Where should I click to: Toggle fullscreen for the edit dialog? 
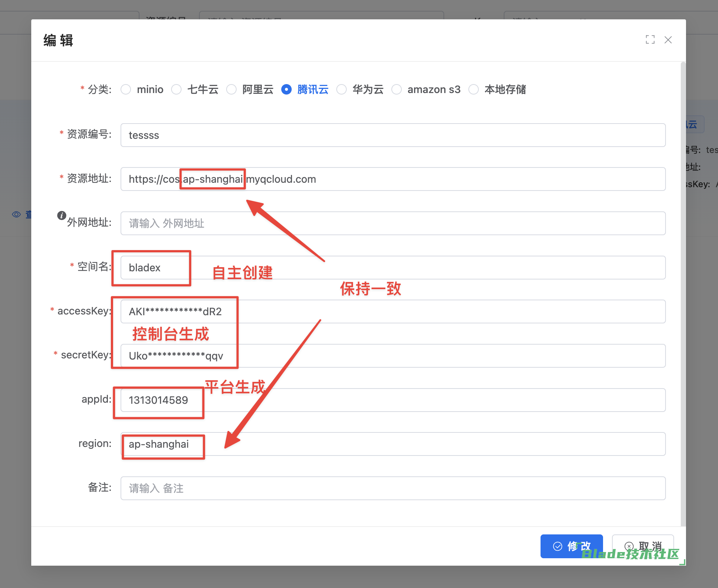click(650, 40)
